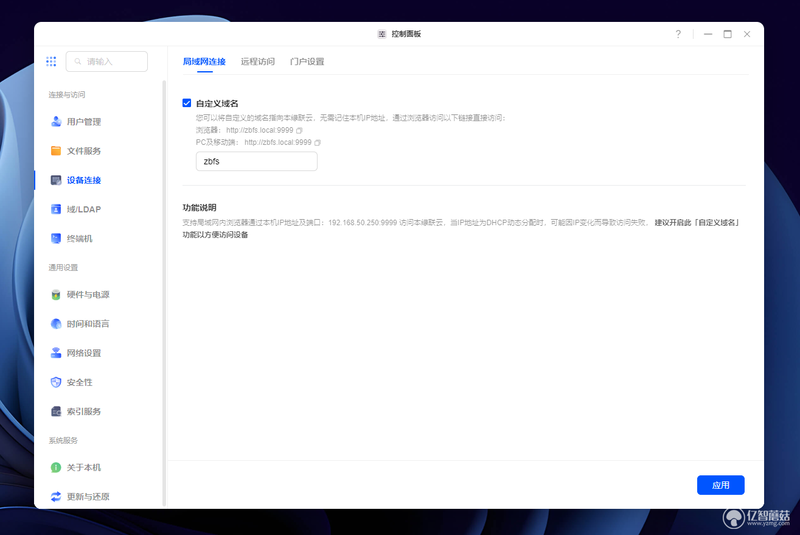This screenshot has width=800, height=535.
Task: Open the 索引服务 label
Action: pos(84,411)
